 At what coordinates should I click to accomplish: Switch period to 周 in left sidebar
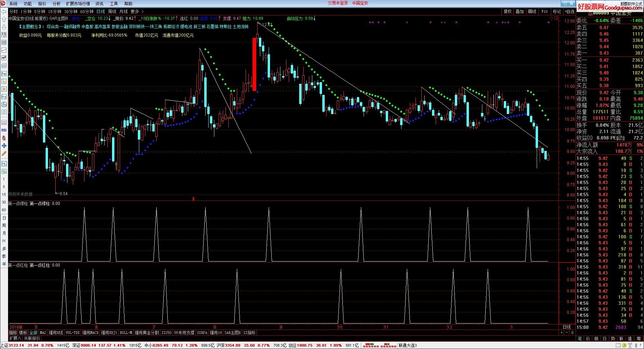point(4,226)
